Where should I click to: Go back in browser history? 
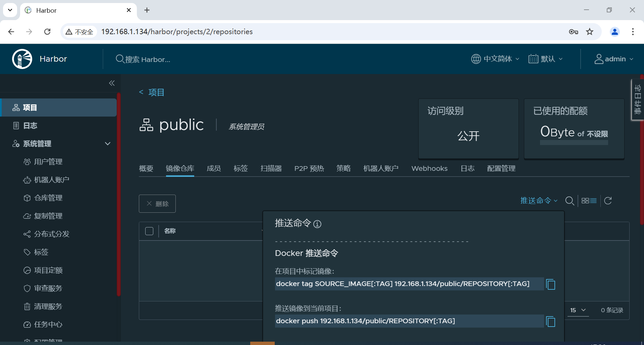click(11, 32)
